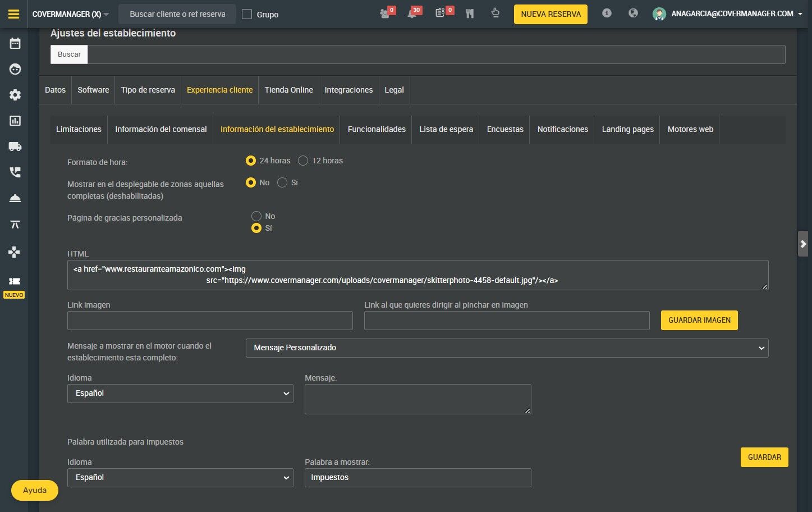Click the GUARDAR IMAGEN button
Viewport: 812px width, 512px height.
click(699, 320)
